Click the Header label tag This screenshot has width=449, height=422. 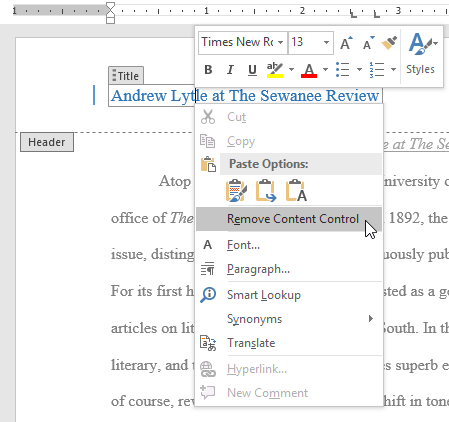click(47, 142)
